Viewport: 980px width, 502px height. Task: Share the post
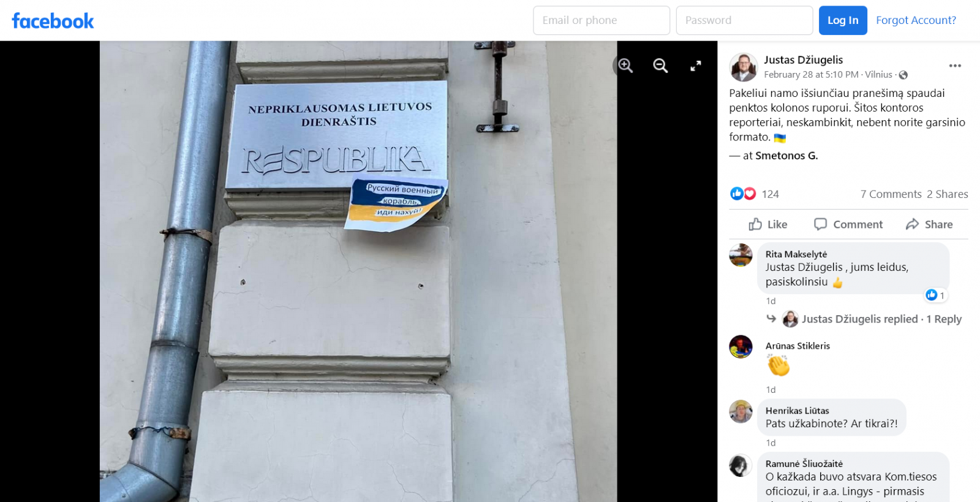929,224
